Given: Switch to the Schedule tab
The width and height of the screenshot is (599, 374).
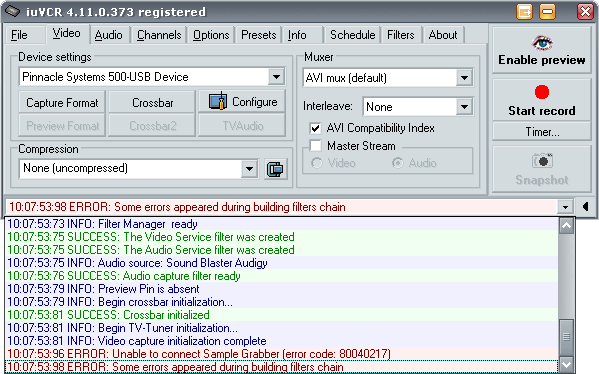Looking at the screenshot, I should tap(353, 35).
